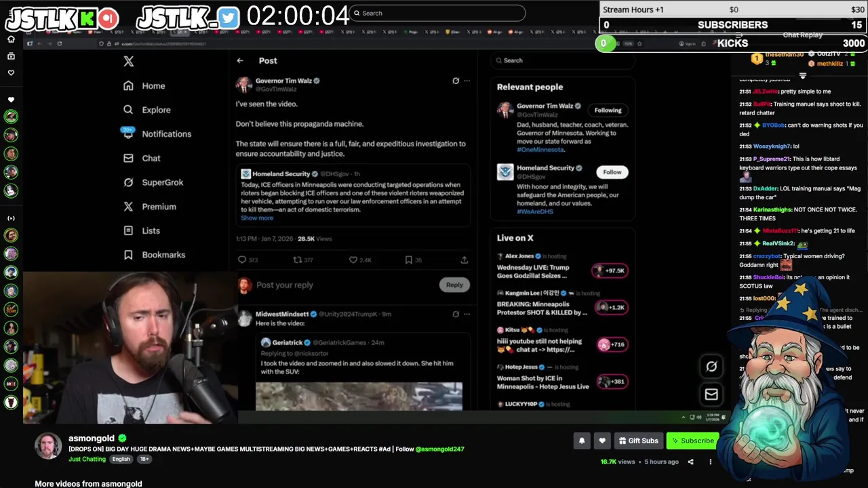Screen dimensions: 868x488
Task: Click Show more on quoted DHS post
Action: tap(257, 218)
